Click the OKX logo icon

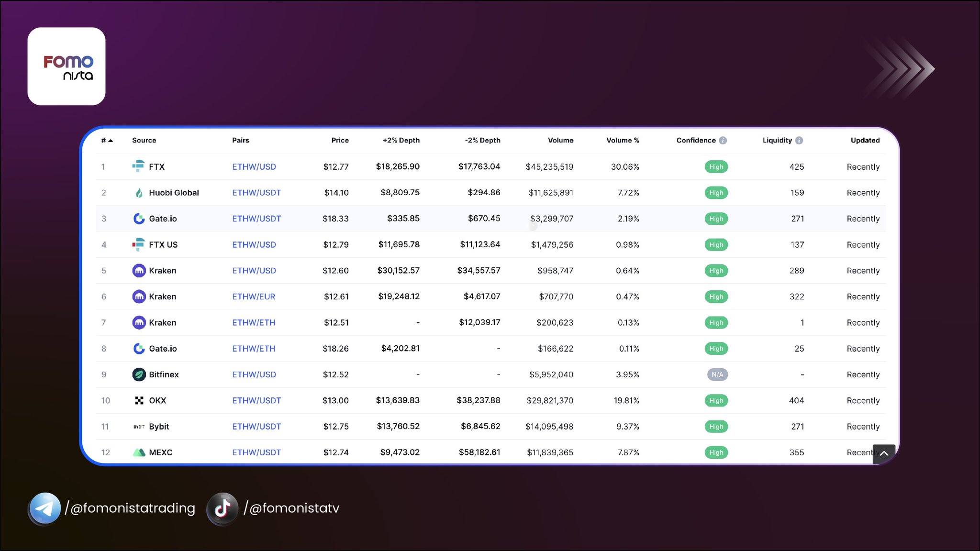(x=139, y=400)
